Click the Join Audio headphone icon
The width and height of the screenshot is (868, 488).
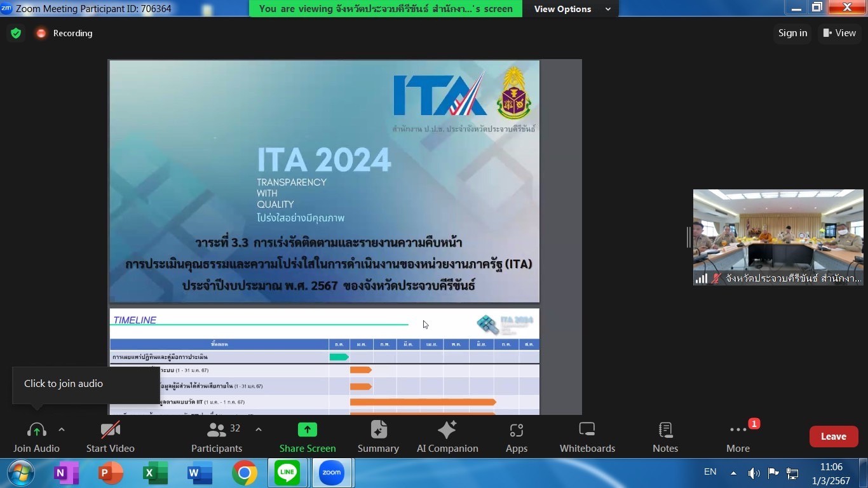36,430
